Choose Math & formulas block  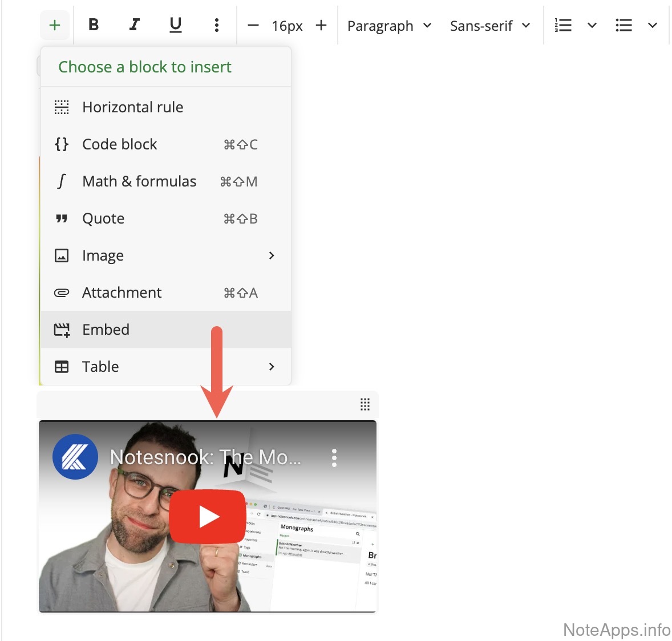click(x=139, y=181)
